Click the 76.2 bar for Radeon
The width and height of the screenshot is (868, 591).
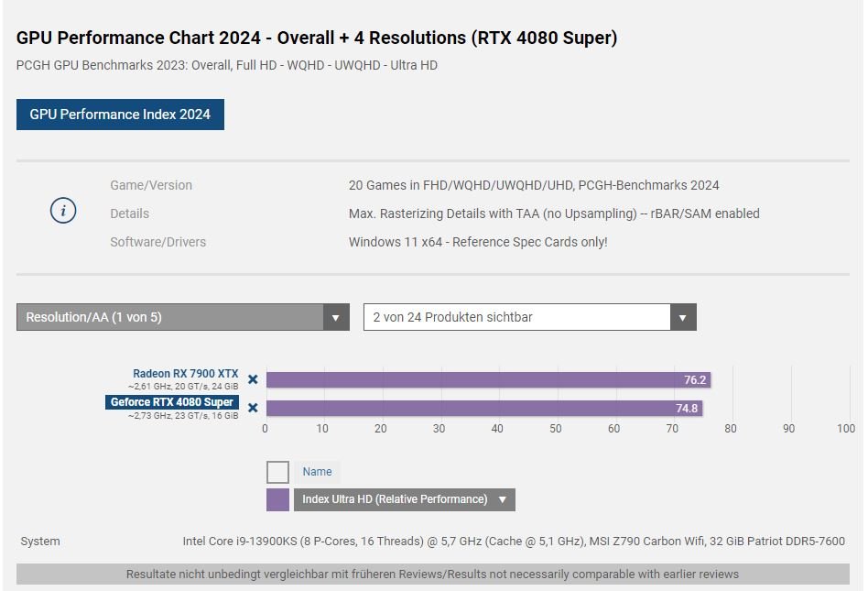point(488,380)
